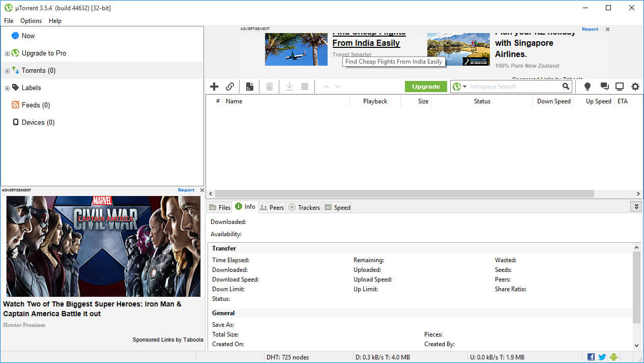Click the Remove torrent trash icon
Screen dimensions: 644x363
click(x=270, y=87)
